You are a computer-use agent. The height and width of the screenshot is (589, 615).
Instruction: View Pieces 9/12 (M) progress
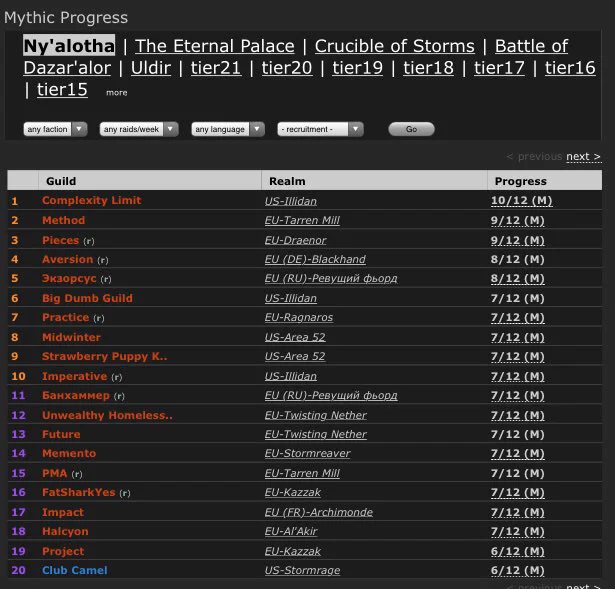tap(518, 240)
